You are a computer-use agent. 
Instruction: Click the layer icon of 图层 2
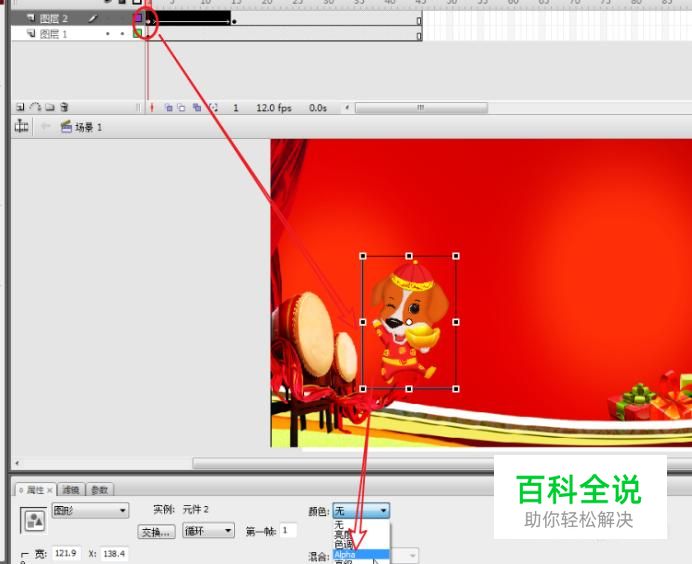(30, 18)
